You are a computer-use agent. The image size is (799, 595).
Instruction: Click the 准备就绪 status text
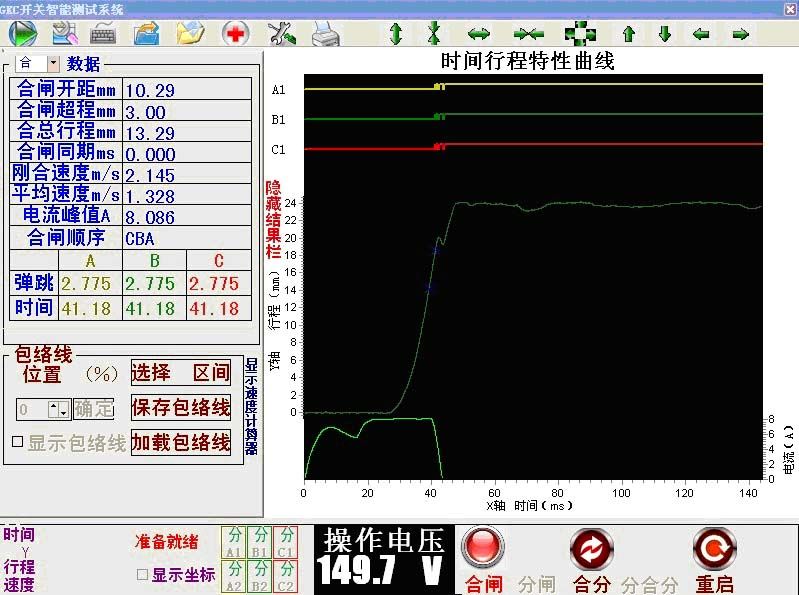click(x=167, y=542)
